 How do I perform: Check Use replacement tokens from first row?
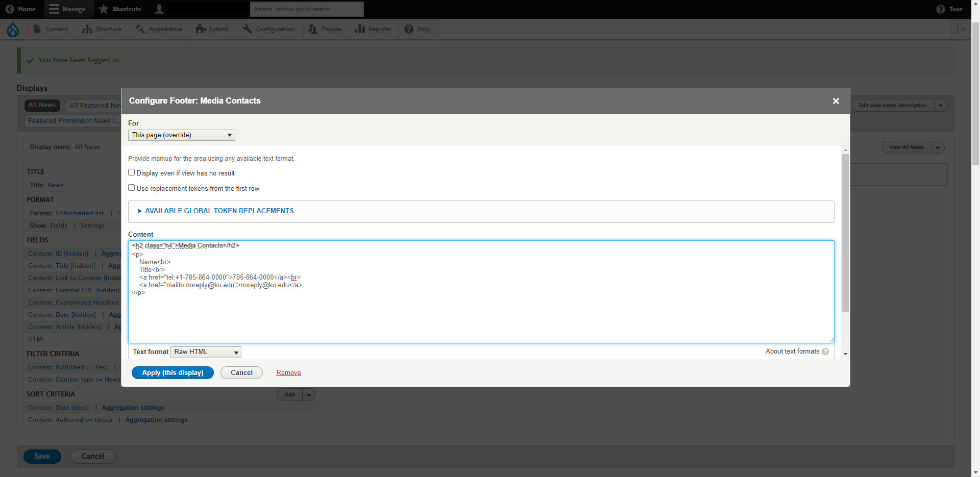pos(132,188)
